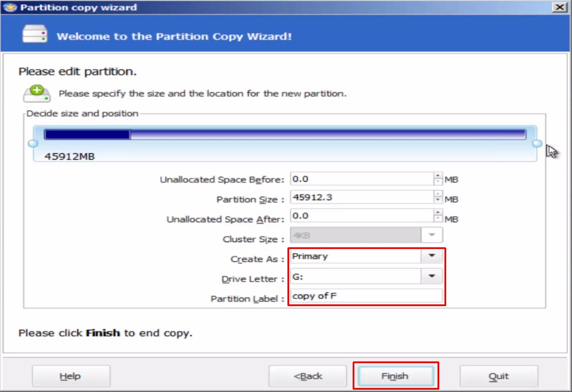Click the Partition Label text field

367,296
